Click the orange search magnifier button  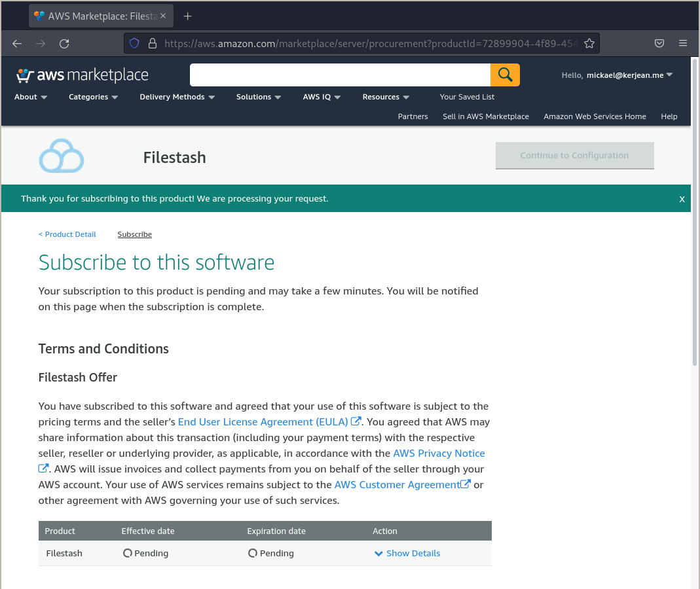505,75
